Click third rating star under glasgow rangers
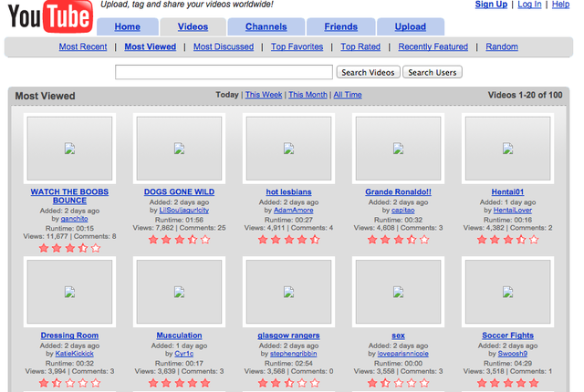584x392 pixels. (x=288, y=383)
